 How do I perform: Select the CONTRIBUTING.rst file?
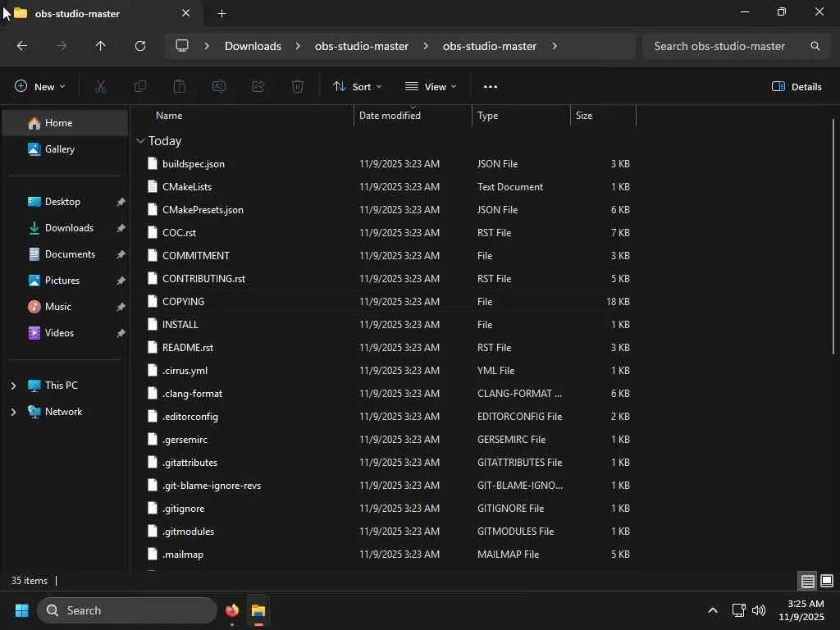[389, 279]
